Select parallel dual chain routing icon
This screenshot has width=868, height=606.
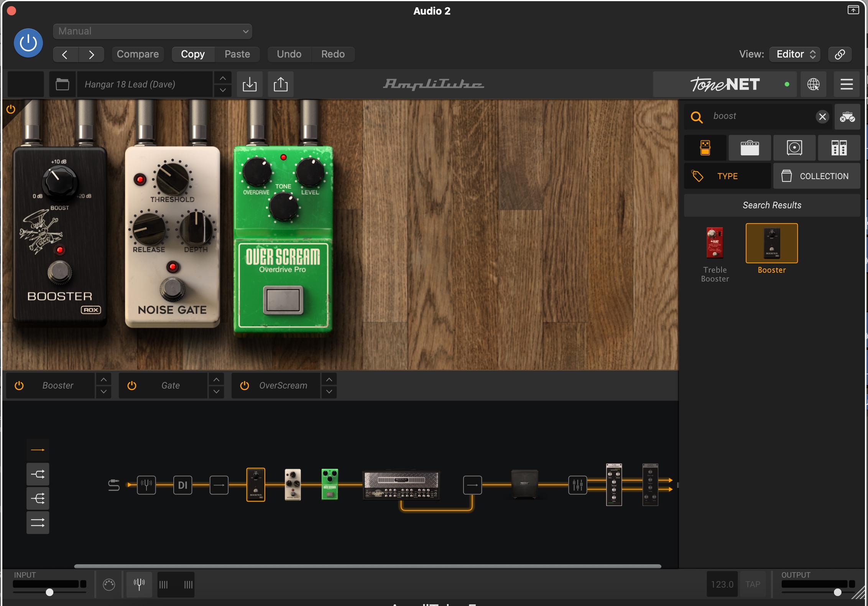click(38, 522)
